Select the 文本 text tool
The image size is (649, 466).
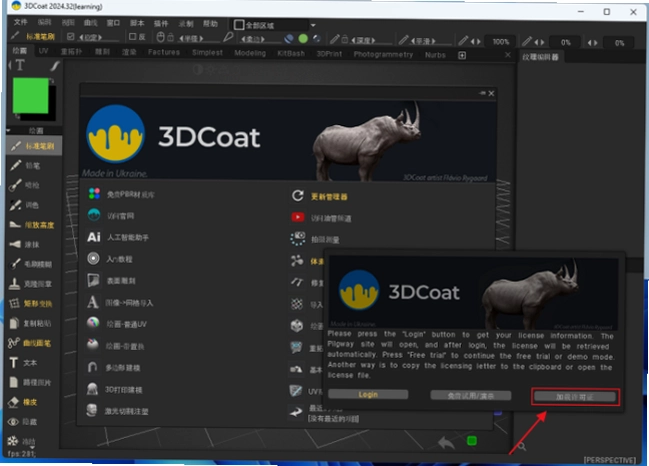23,363
